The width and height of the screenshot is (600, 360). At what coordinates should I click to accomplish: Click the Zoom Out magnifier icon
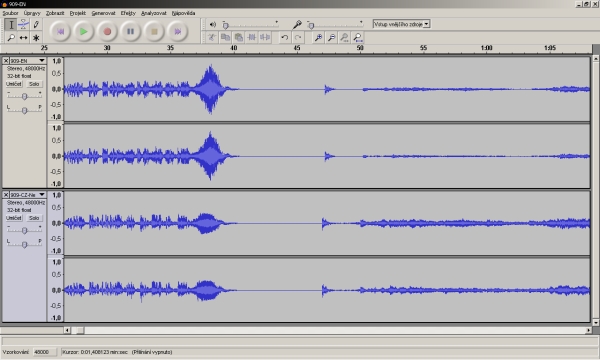331,37
